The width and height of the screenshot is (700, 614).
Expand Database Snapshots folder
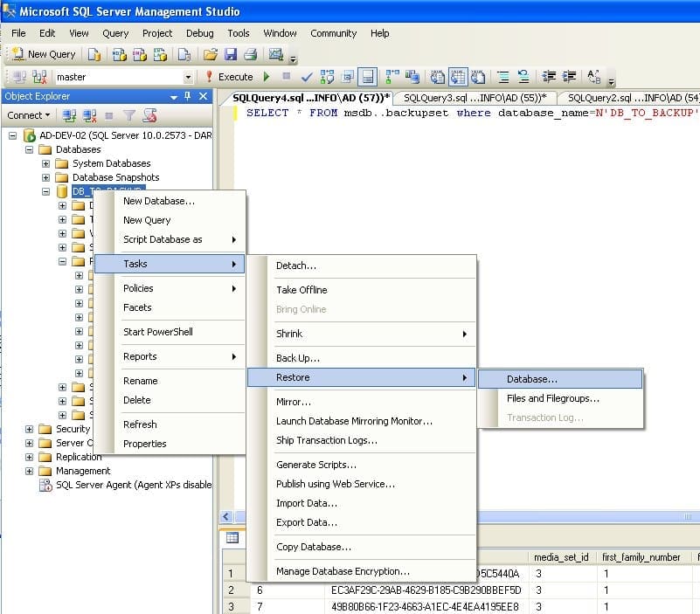pos(45,177)
